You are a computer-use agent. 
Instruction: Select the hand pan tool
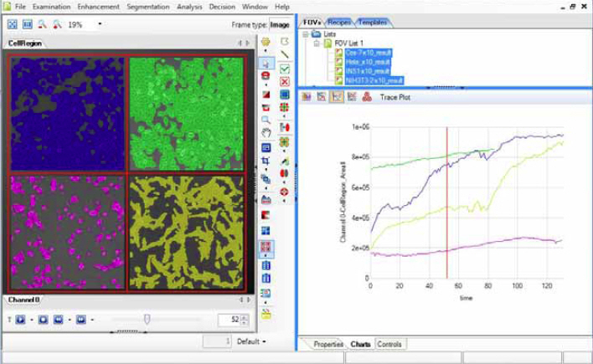click(x=266, y=132)
